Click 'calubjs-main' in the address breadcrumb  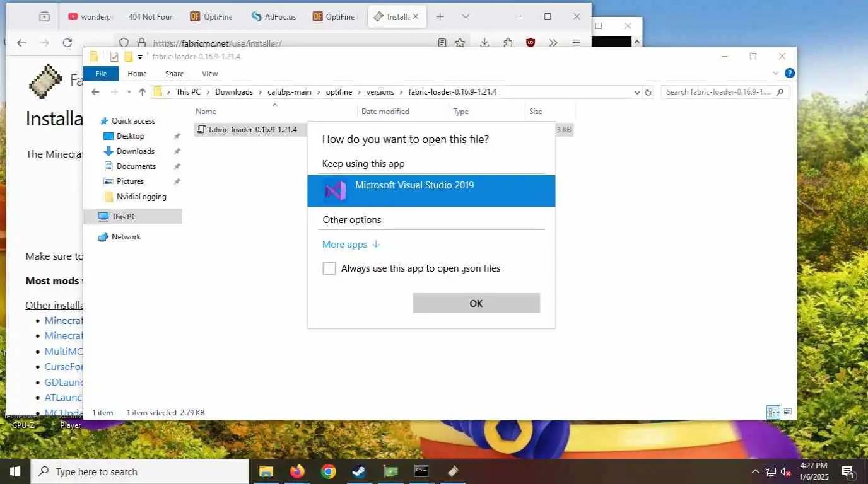(289, 92)
